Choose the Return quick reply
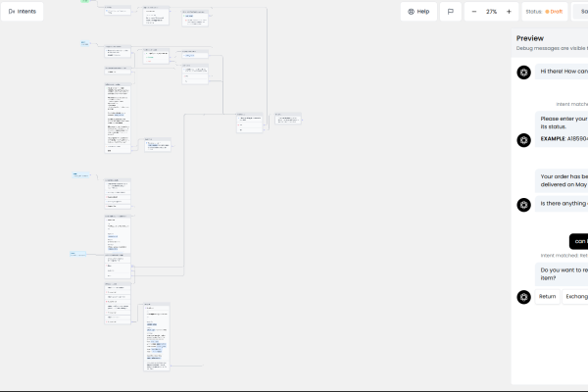 (x=547, y=296)
